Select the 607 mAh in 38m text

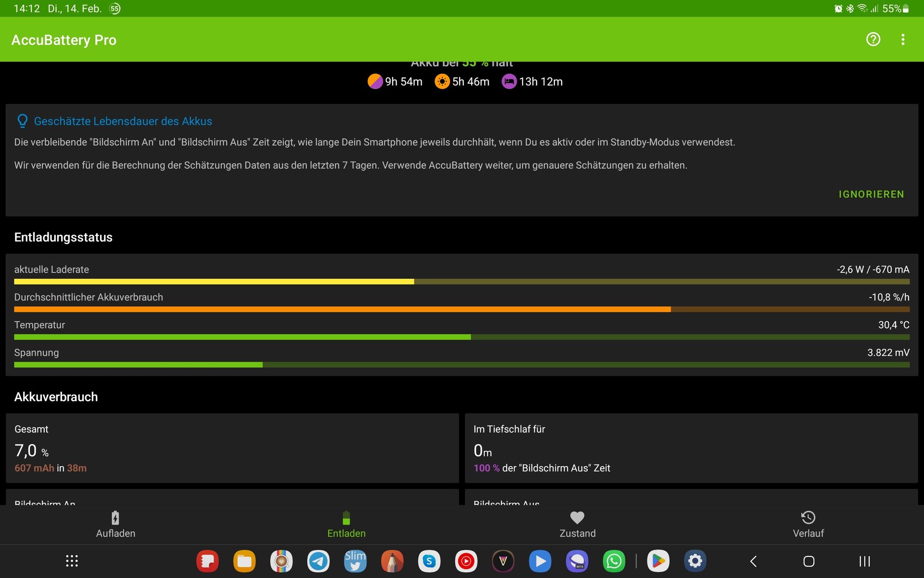[x=51, y=468]
